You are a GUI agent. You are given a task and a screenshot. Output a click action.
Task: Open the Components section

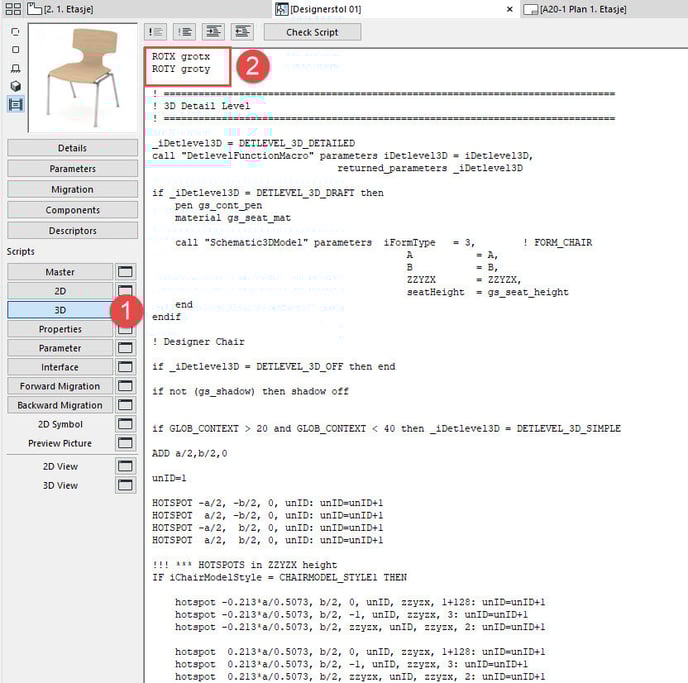[72, 210]
